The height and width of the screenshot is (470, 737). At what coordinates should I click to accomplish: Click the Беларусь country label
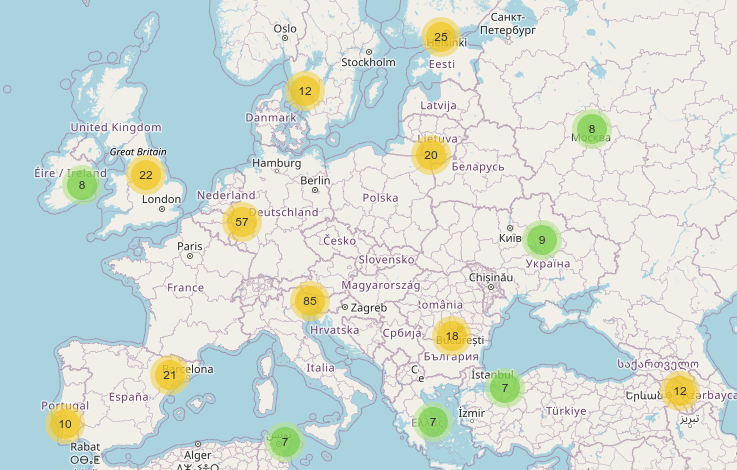point(478,167)
